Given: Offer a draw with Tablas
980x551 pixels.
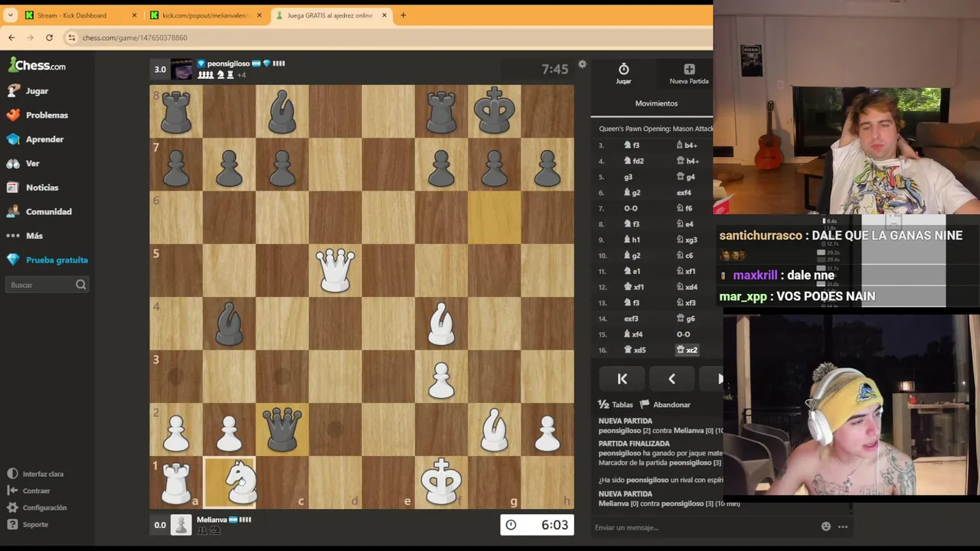Looking at the screenshot, I should (616, 405).
